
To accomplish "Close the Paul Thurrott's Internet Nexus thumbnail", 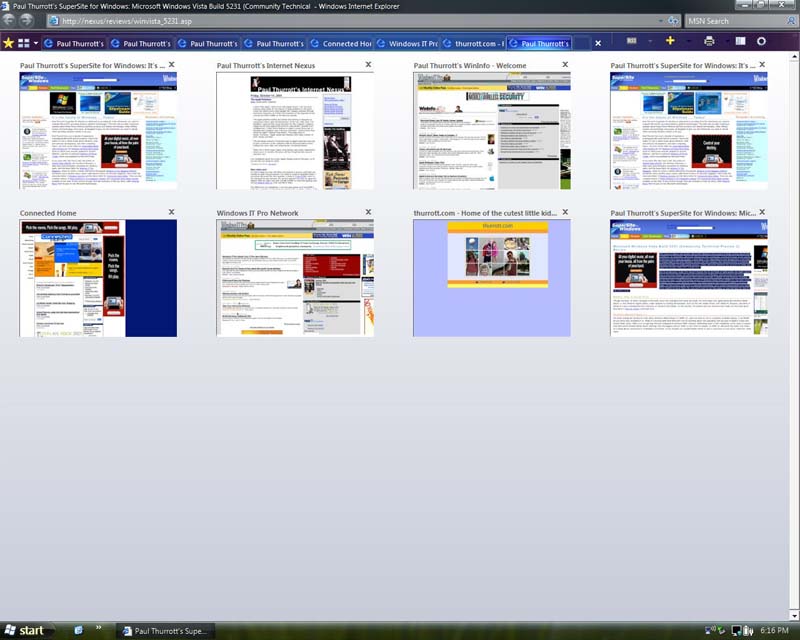I will click(368, 64).
